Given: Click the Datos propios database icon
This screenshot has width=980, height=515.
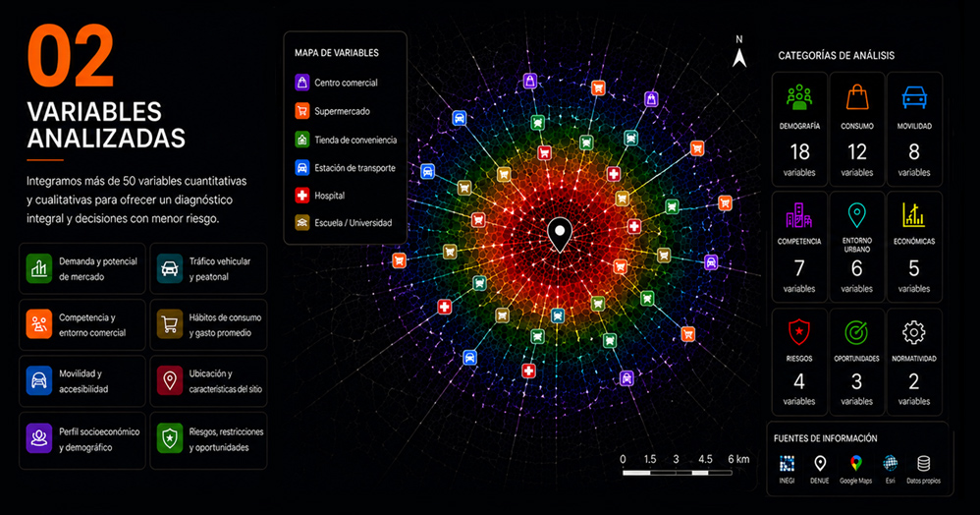Looking at the screenshot, I should [x=923, y=464].
